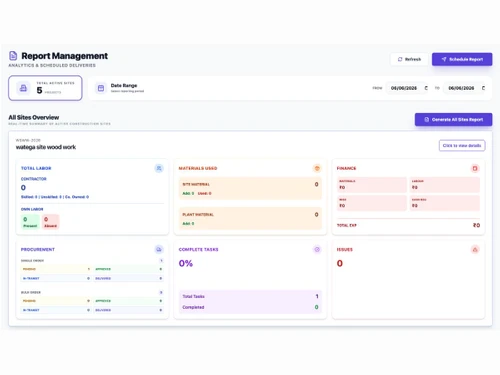Click the Total Exp label

[347, 225]
